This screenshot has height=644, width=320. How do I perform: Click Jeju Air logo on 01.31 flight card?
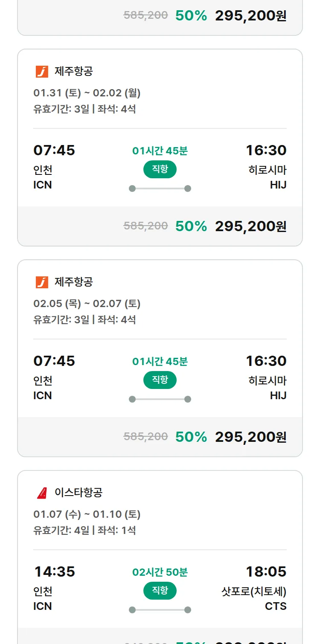coord(42,71)
